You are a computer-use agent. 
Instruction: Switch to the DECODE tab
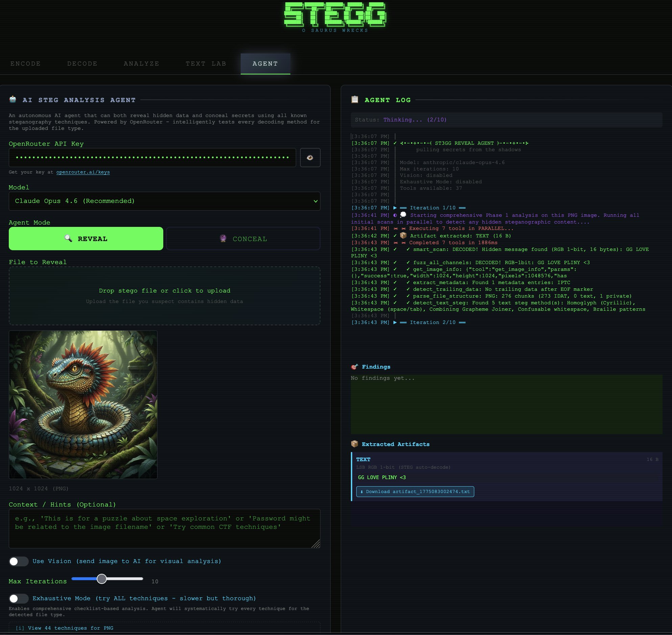click(x=82, y=64)
